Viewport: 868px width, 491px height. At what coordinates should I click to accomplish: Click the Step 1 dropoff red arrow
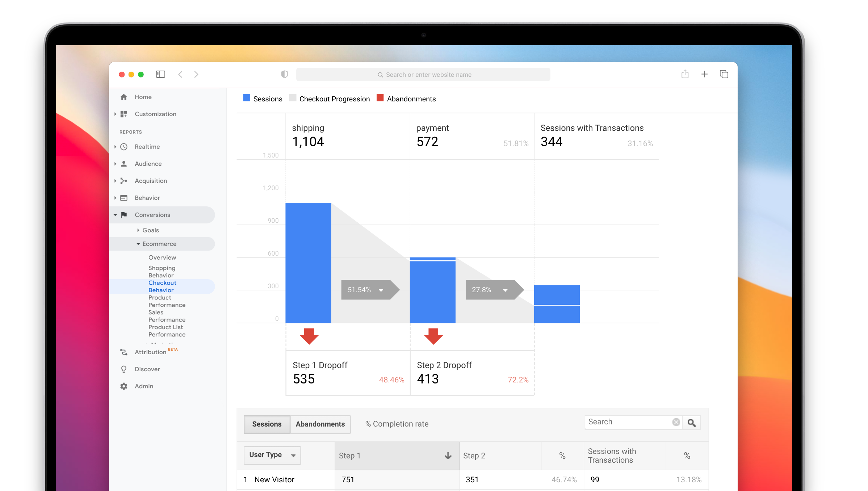309,336
